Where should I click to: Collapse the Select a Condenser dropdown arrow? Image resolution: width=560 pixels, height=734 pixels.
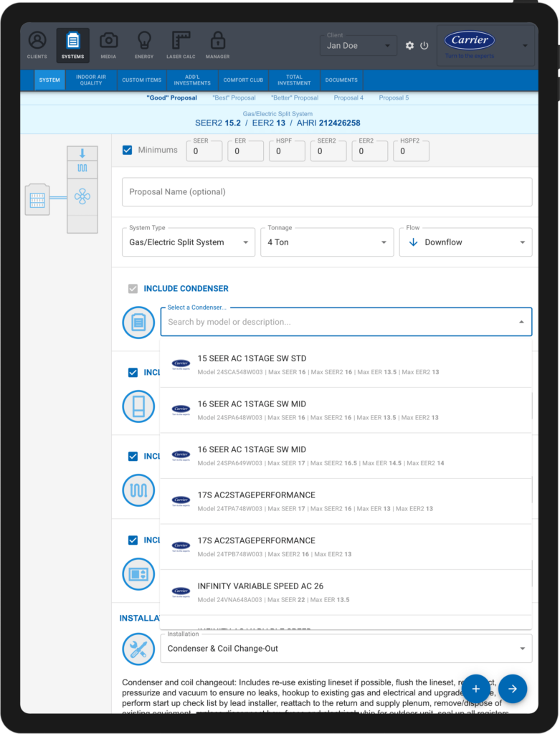coord(521,322)
